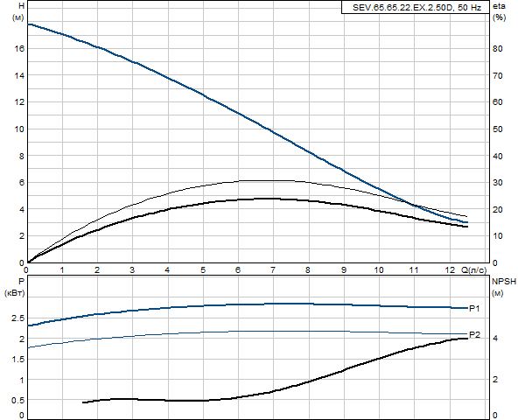The image size is (518, 420).
Task: Click the start of the NPSH curve
Action: (84, 402)
